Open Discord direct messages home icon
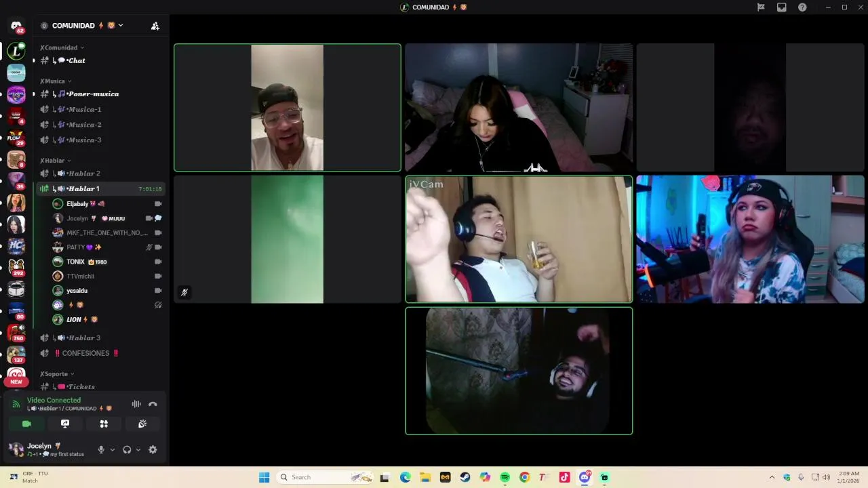This screenshot has width=868, height=488. tap(16, 26)
